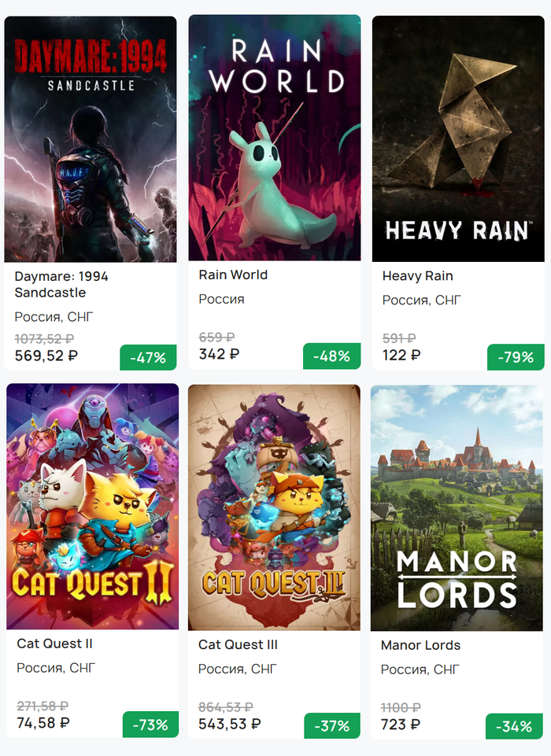Select the -79% discount badge
This screenshot has width=551, height=756.
516,357
